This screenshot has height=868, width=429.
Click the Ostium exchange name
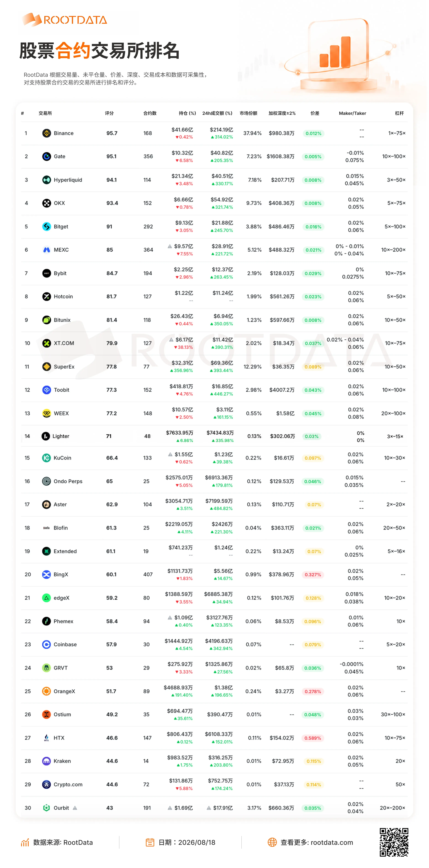coord(62,714)
